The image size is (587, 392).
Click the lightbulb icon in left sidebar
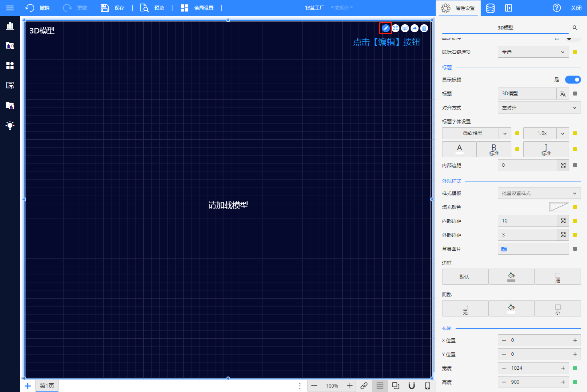(10, 125)
